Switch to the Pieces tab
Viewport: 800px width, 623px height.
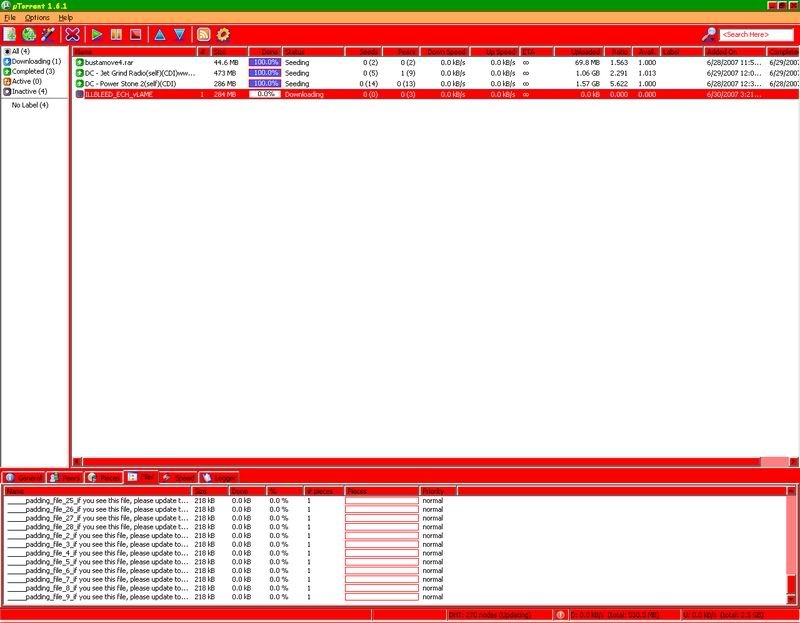tap(104, 478)
